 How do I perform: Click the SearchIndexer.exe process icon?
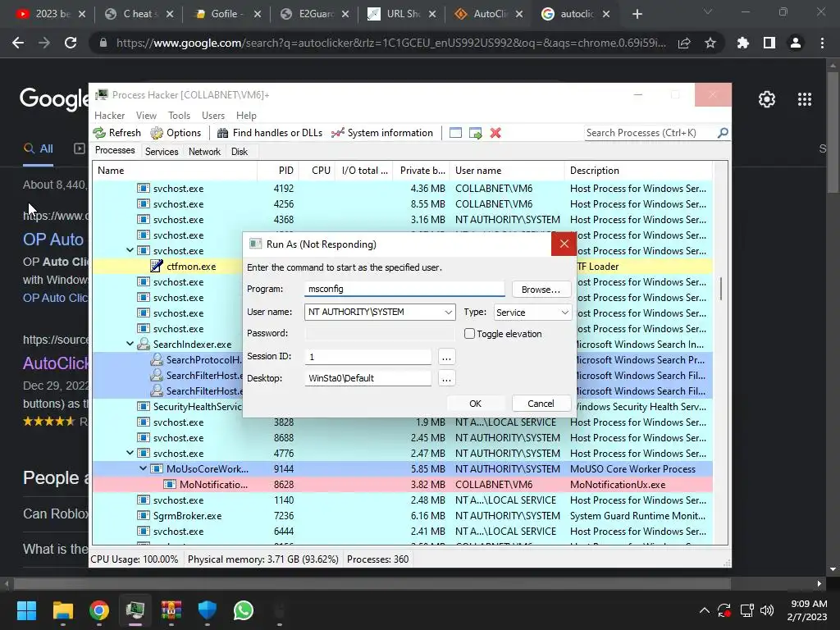(143, 344)
